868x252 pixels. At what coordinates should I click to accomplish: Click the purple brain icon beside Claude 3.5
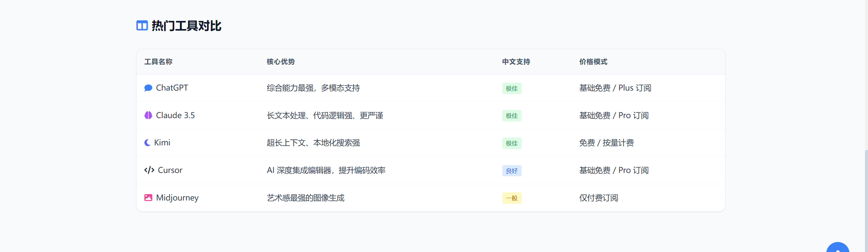(148, 115)
